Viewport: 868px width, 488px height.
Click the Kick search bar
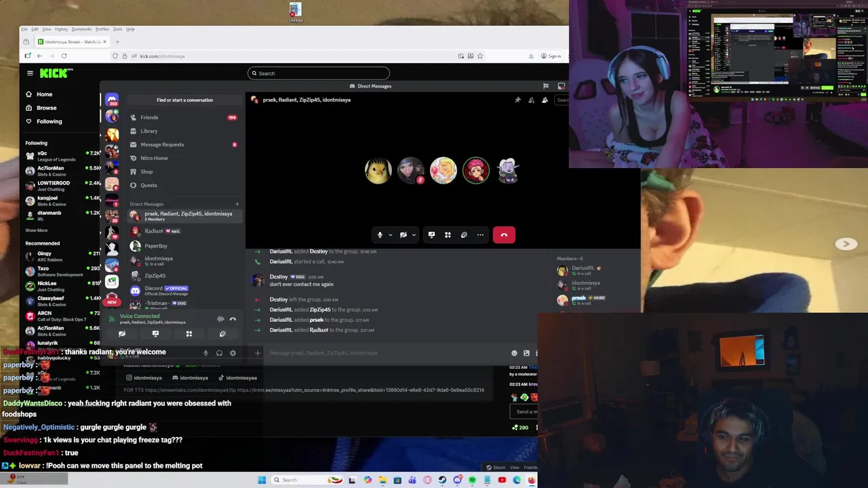(x=319, y=73)
